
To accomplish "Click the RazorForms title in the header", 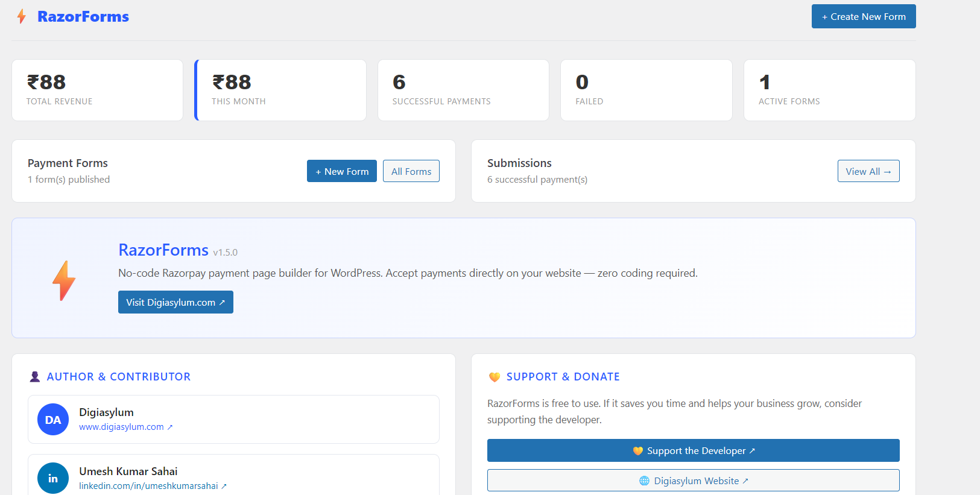I will tap(83, 16).
